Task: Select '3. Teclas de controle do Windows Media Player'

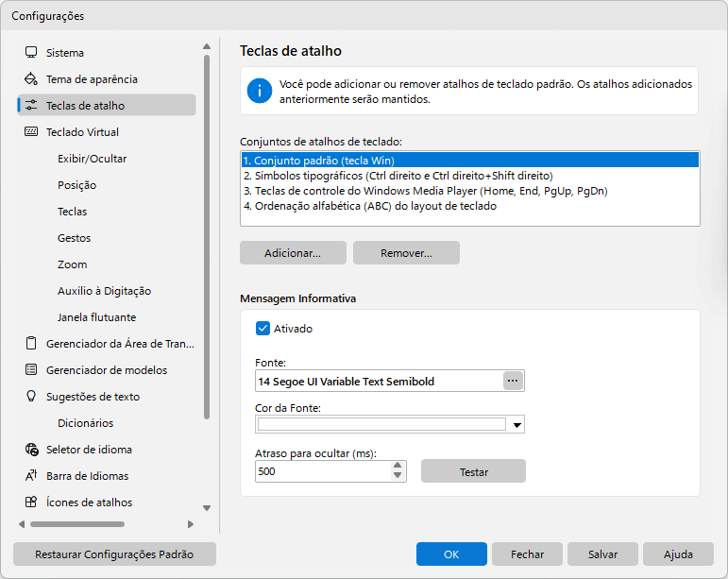Action: pyautogui.click(x=470, y=191)
